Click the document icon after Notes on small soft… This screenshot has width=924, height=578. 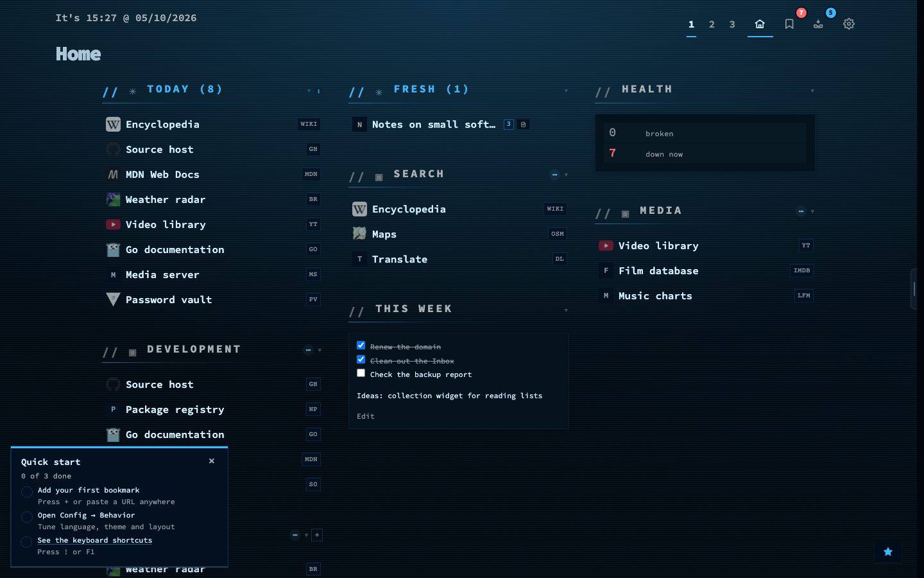click(523, 125)
